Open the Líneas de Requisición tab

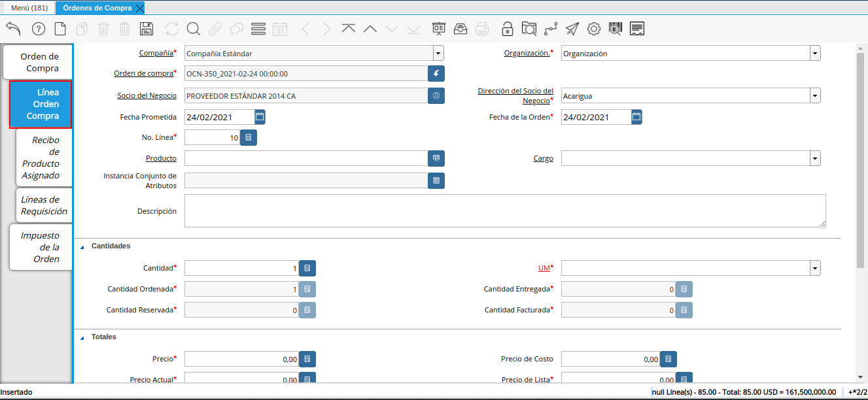click(x=44, y=205)
